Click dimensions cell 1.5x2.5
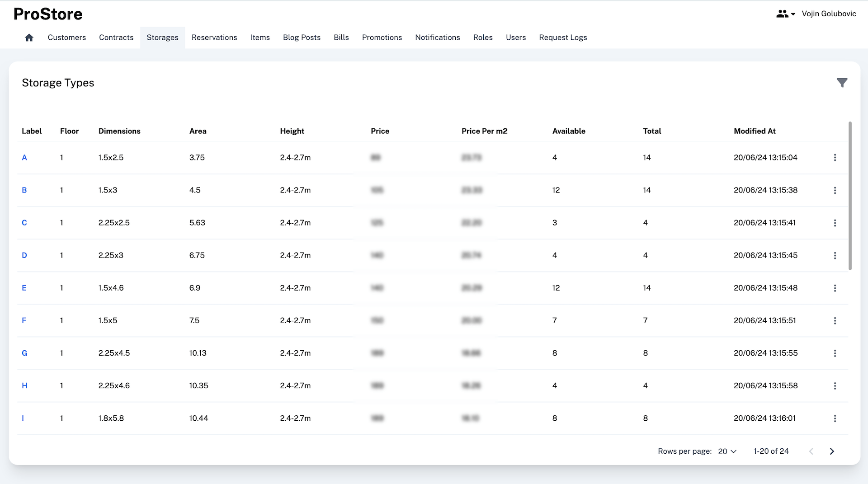The height and width of the screenshot is (484, 868). 111,158
